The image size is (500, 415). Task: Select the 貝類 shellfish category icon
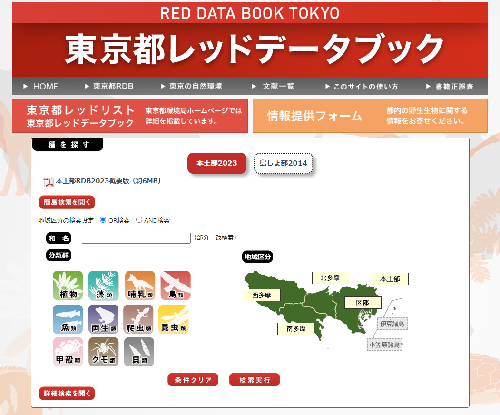(139, 352)
